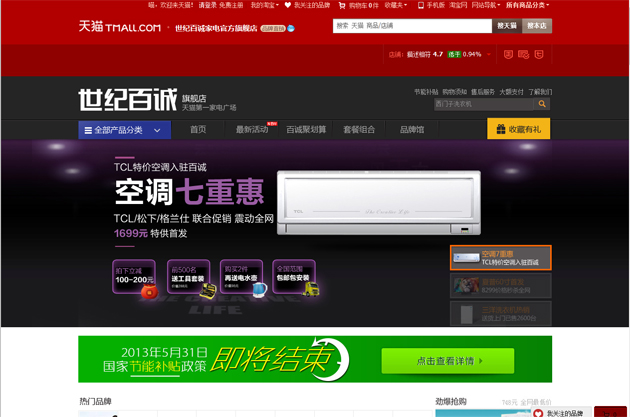This screenshot has height=417, width=630.
Task: Click the 购物须知 link
Action: point(454,92)
